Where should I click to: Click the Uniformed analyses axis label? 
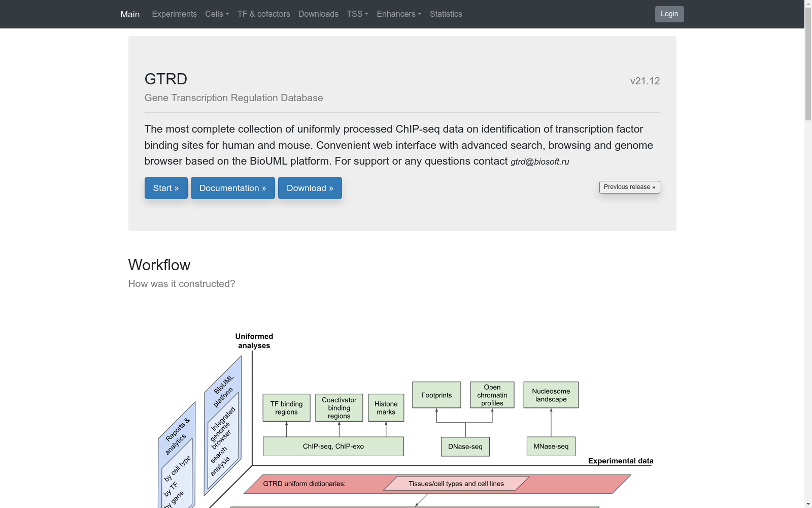254,341
